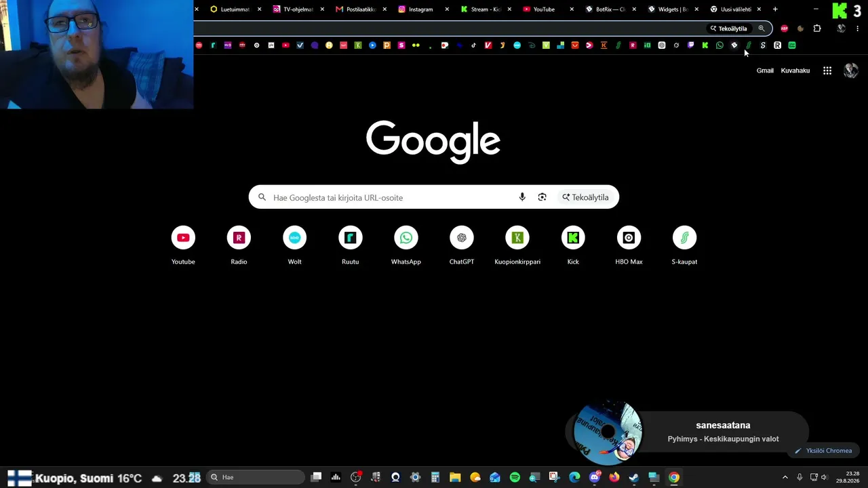Open the blue play-button bookmark icon

[x=372, y=45]
